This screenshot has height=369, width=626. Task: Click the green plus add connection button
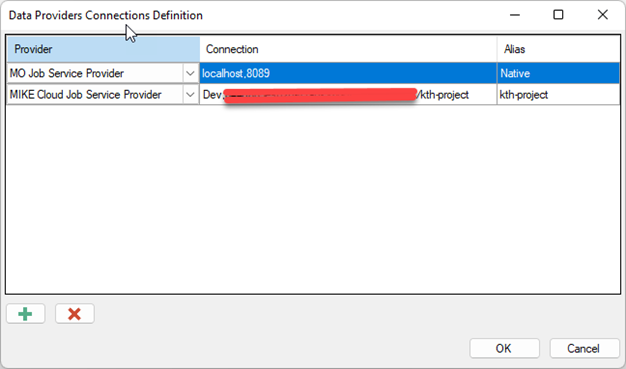click(x=26, y=314)
